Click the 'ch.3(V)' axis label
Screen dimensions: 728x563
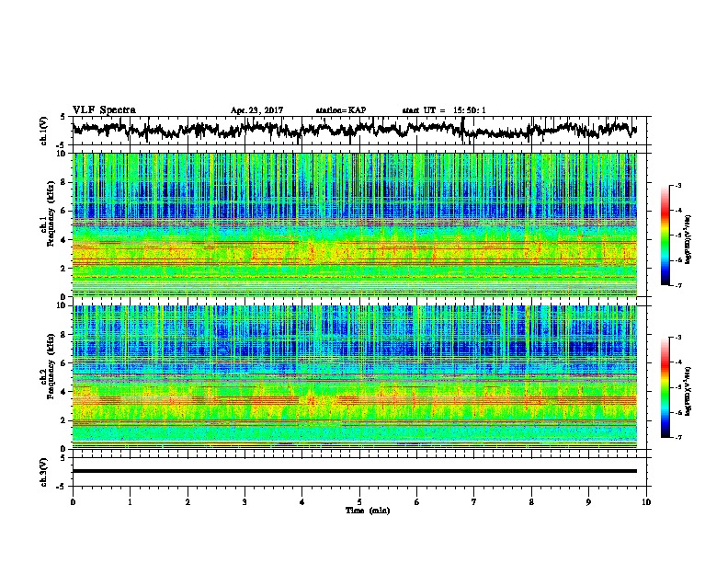tap(44, 472)
